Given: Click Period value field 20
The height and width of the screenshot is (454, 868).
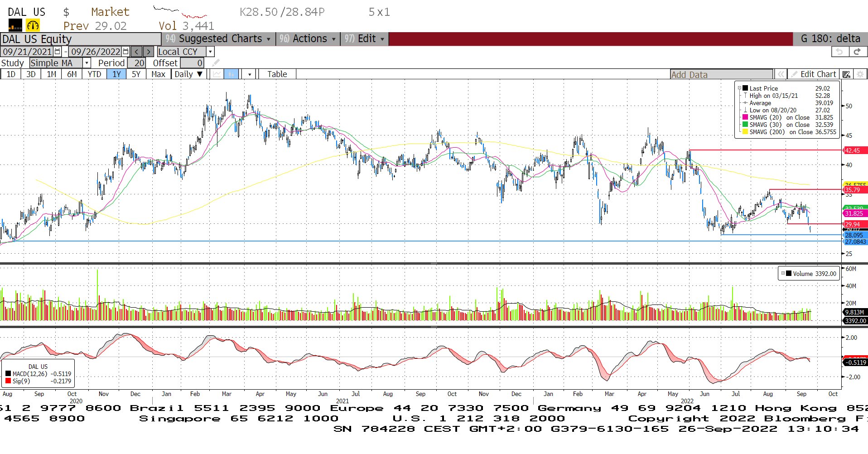Looking at the screenshot, I should click(136, 63).
